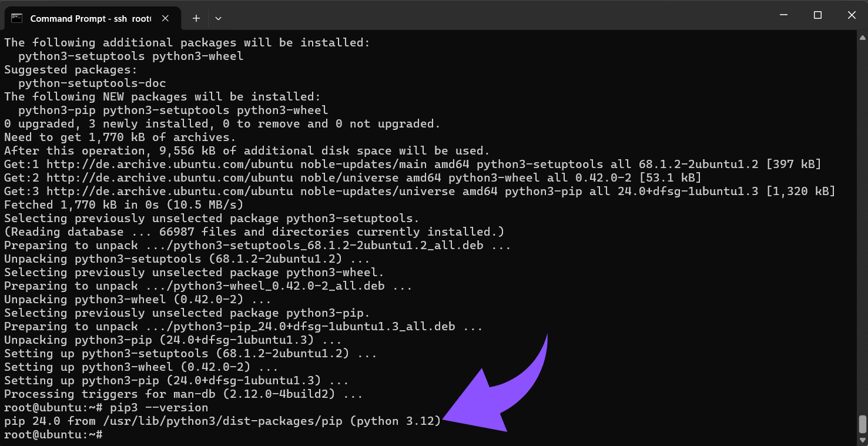Open a new tab with plus button
868x446 pixels.
click(196, 18)
